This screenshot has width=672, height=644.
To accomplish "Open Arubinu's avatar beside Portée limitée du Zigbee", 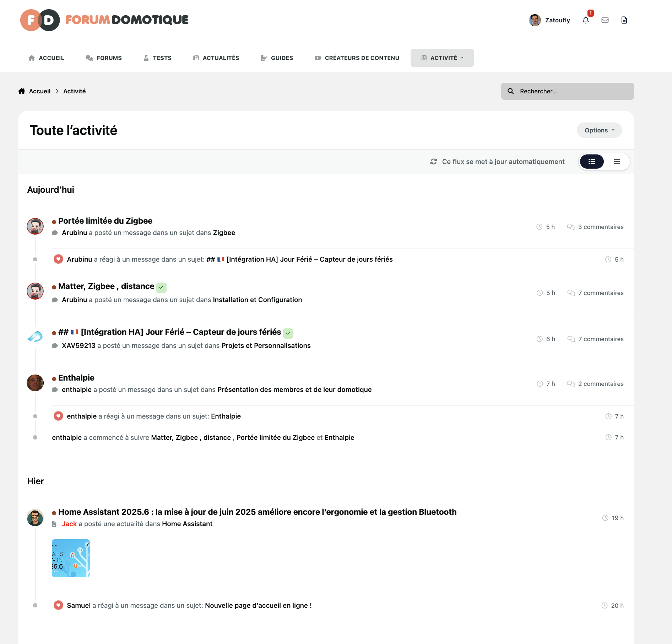I will 35,226.
